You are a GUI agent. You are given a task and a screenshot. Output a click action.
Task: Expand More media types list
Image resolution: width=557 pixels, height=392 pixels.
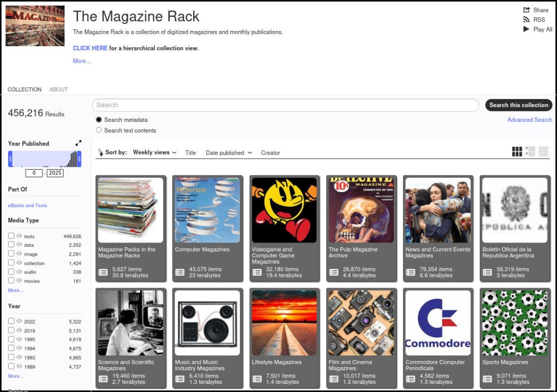point(15,290)
